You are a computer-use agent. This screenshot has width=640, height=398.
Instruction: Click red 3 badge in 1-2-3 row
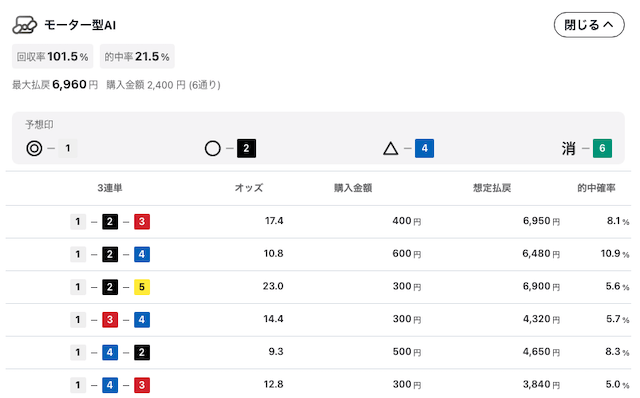tap(142, 222)
